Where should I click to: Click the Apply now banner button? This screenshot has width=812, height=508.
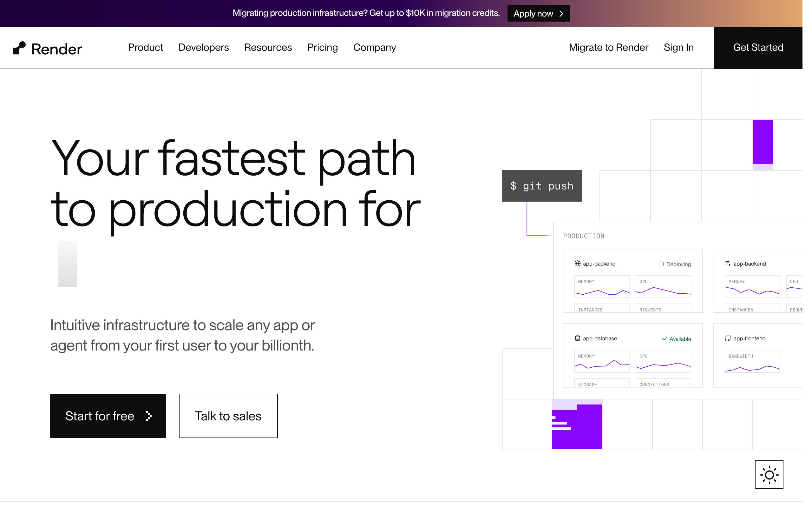(x=538, y=13)
